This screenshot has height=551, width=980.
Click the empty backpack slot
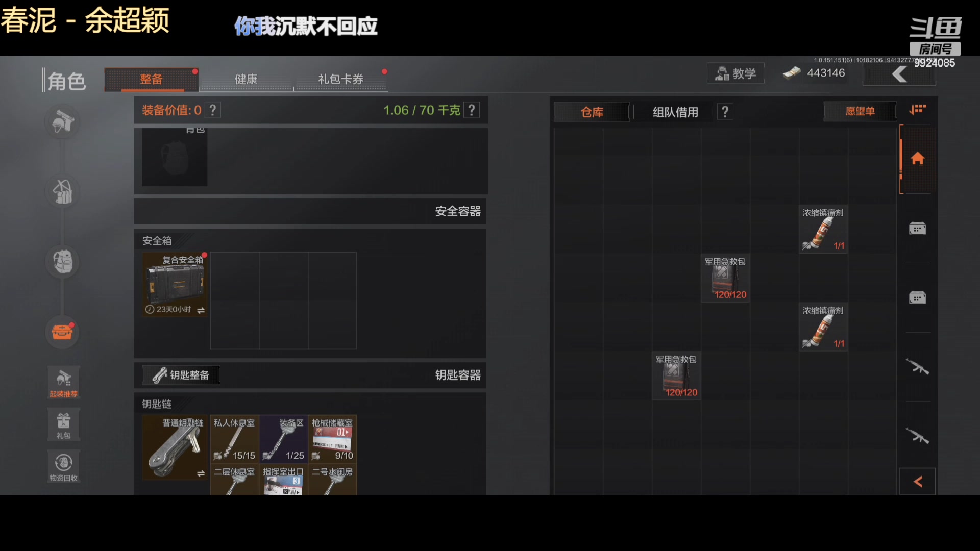tap(175, 157)
